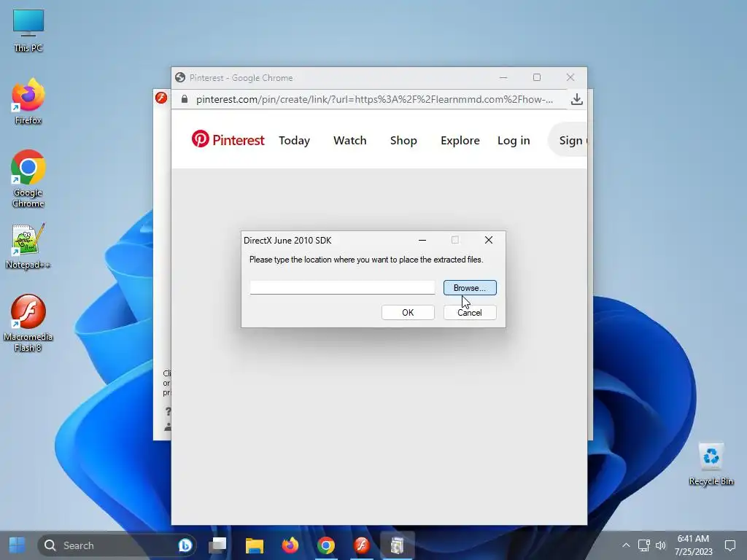Image resolution: width=747 pixels, height=560 pixels.
Task: Cancel the DirectX SDK extraction dialog
Action: click(x=470, y=312)
